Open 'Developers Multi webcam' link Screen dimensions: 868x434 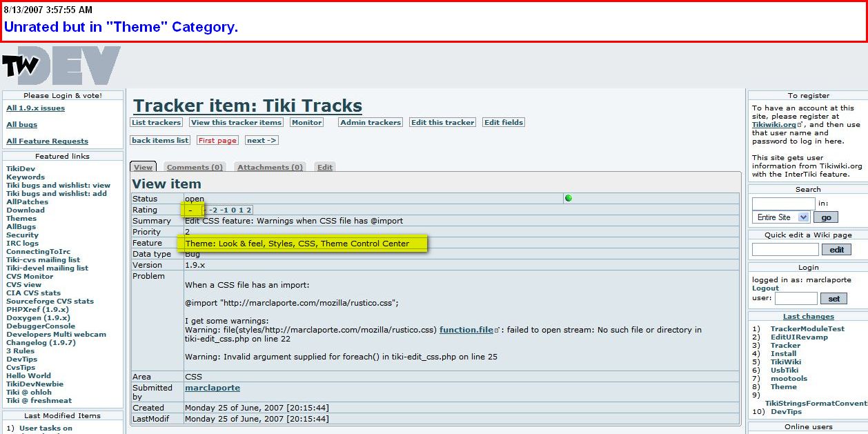[x=57, y=335]
